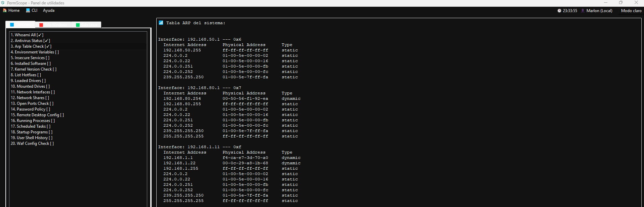Screen dimensions: 644x207
Task: Open the Ayuda menu
Action: click(49, 10)
